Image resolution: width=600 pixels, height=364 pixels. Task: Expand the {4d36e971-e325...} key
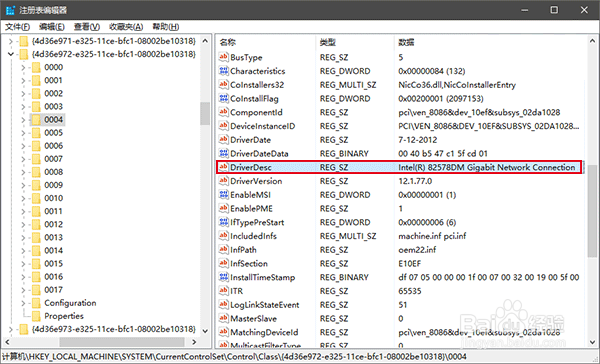click(x=11, y=41)
